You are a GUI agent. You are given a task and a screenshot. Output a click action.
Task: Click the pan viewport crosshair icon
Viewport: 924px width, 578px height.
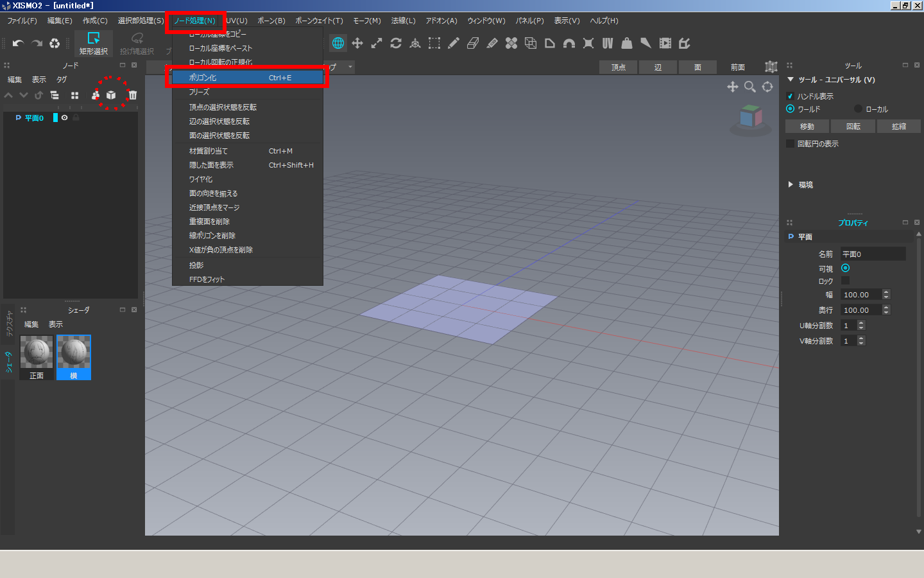click(x=732, y=87)
